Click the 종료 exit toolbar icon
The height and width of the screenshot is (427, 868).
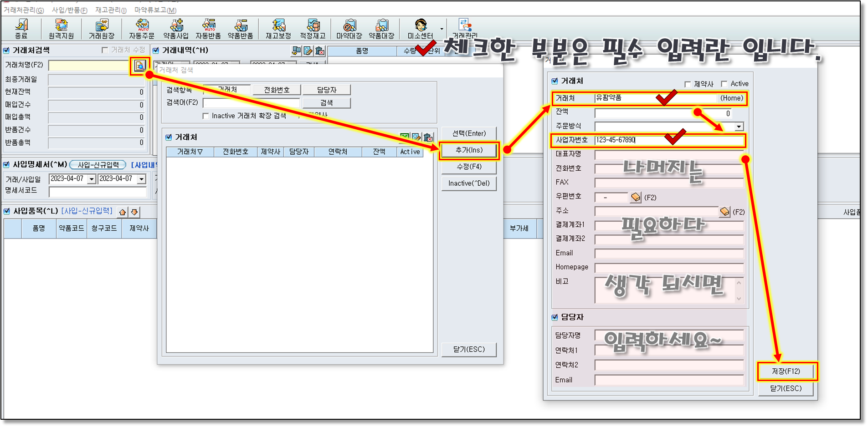pos(21,29)
